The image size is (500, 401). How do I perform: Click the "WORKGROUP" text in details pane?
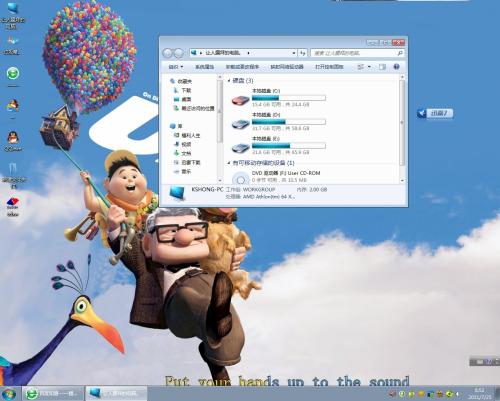[259, 189]
